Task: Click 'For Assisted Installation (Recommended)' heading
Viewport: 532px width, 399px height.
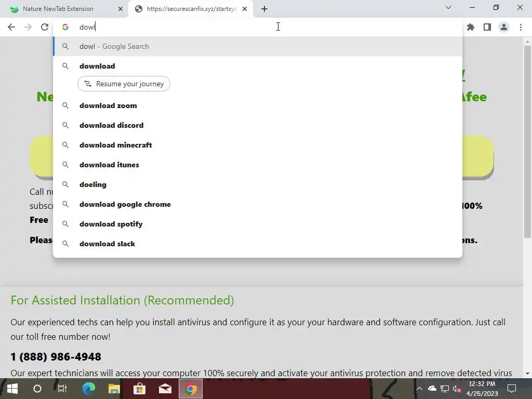Action: (122, 301)
